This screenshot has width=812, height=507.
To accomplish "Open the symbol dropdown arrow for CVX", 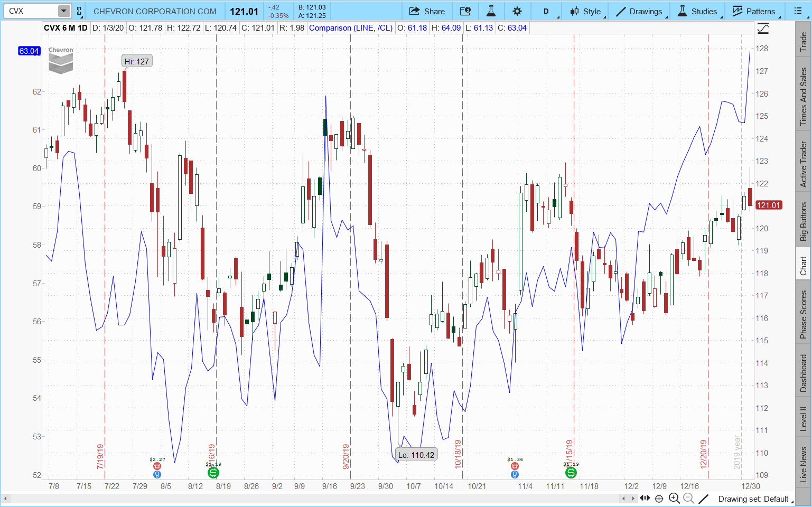I will pyautogui.click(x=63, y=11).
